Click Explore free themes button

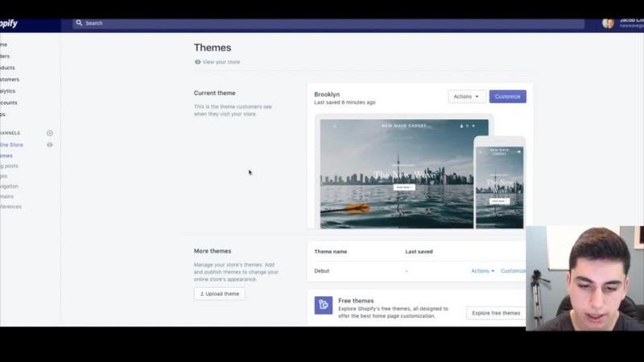[x=496, y=313]
